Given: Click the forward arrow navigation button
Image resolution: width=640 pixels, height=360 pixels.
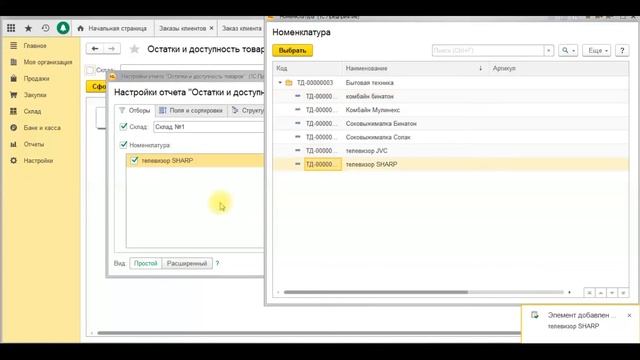Looking at the screenshot, I should point(111,49).
